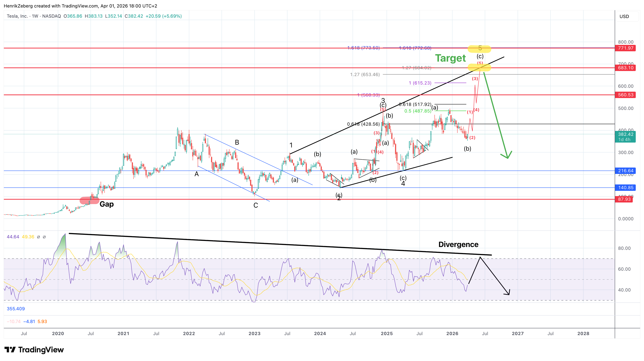Click the orange indicator value 5.93
Image resolution: width=644 pixels, height=361 pixels.
click(x=42, y=322)
